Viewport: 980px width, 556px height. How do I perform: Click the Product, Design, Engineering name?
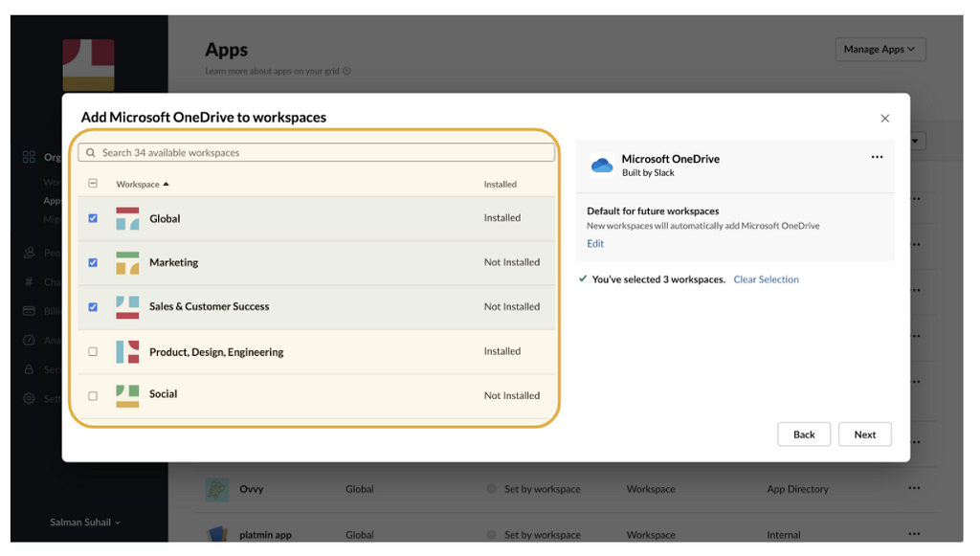click(216, 352)
